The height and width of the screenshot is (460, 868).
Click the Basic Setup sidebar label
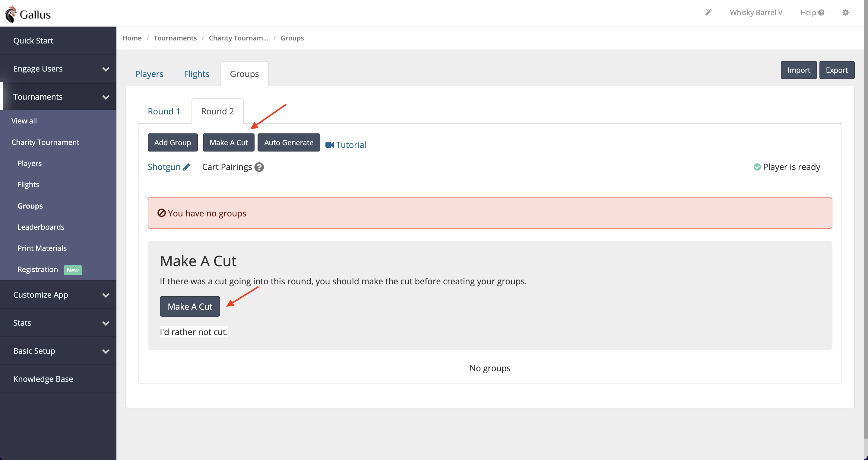click(x=34, y=351)
